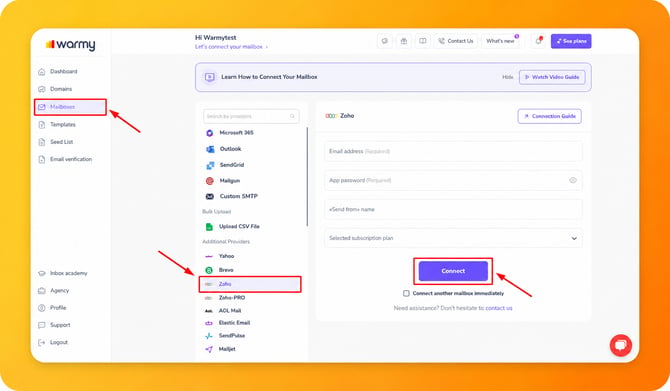
Task: Expand the Selected subscription plan dropdown
Action: (453, 238)
